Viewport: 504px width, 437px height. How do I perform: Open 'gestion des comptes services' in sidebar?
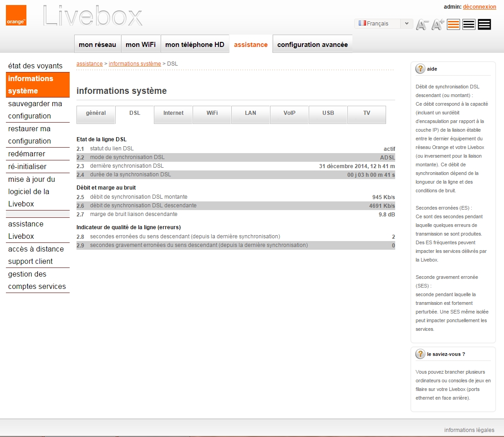(38, 280)
